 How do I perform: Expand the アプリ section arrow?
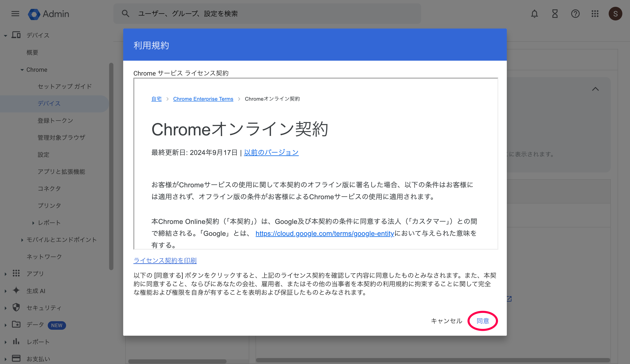[x=6, y=274]
